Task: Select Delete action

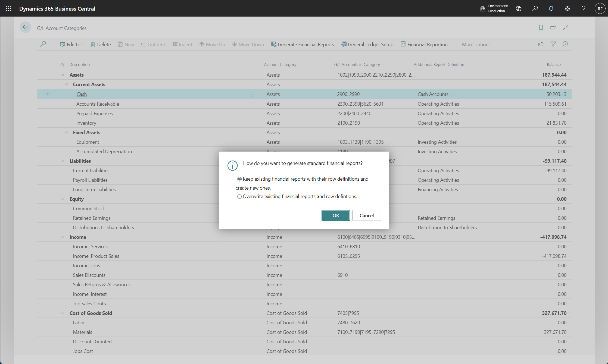Action: coord(101,44)
